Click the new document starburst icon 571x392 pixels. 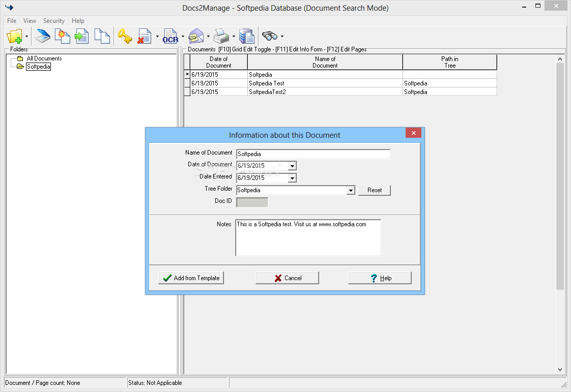(63, 37)
